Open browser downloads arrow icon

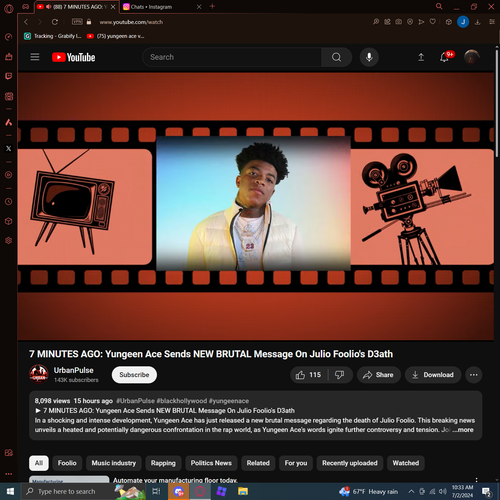coord(478,22)
